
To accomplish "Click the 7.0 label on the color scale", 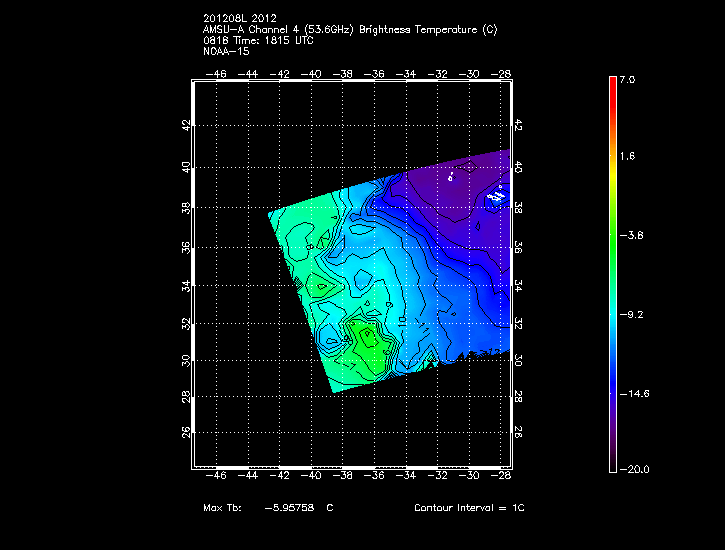I will point(626,79).
